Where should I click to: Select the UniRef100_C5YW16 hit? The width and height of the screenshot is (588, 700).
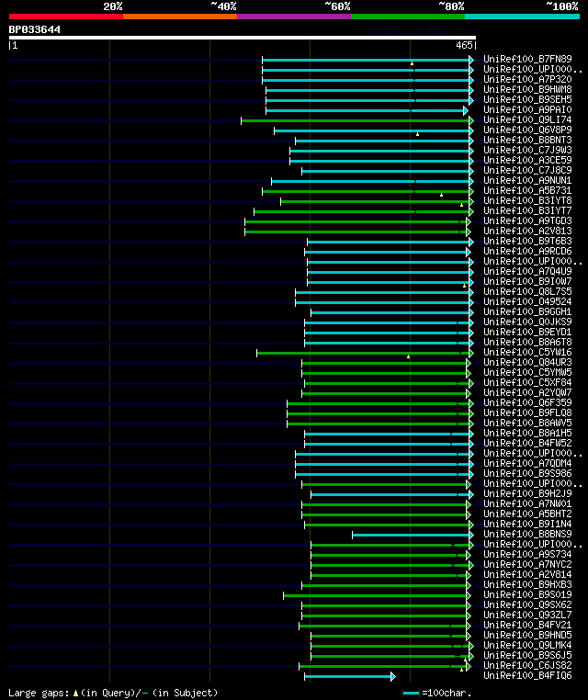527,352
